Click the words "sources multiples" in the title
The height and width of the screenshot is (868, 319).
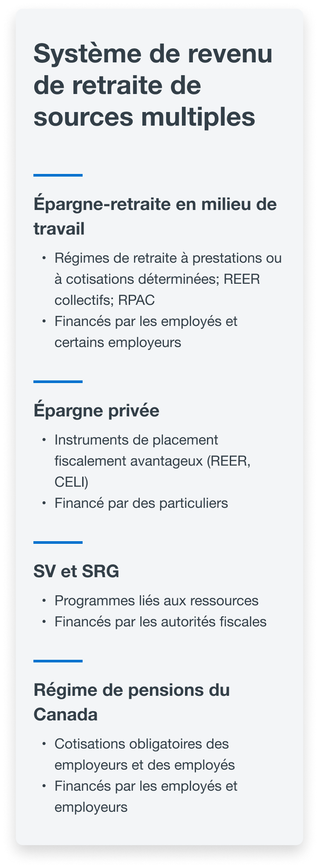click(144, 116)
